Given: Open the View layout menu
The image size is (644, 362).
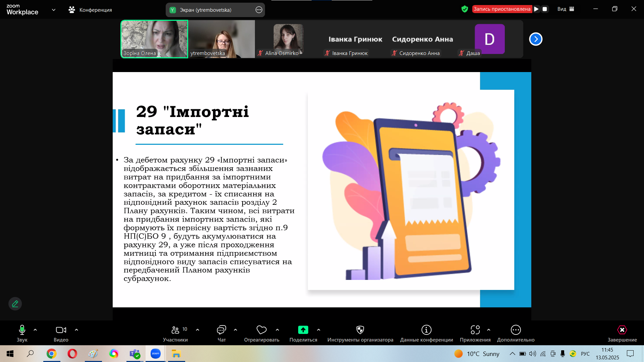Looking at the screenshot, I should pos(566,9).
